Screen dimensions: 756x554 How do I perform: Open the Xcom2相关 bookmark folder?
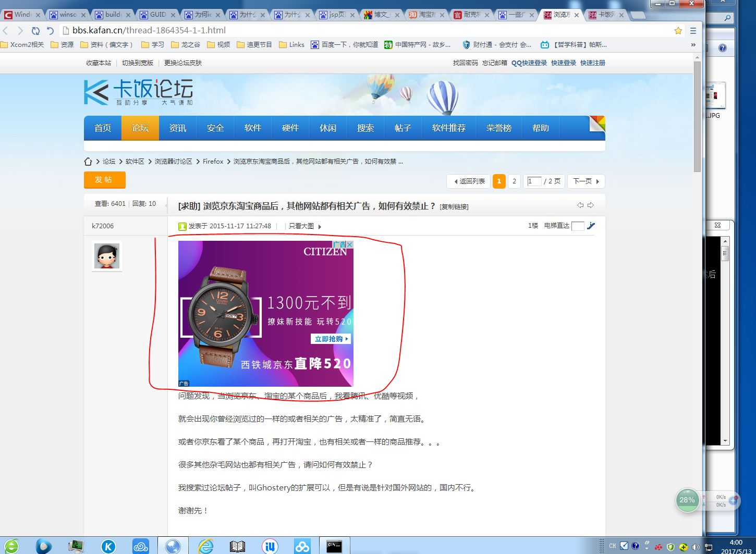(22, 45)
